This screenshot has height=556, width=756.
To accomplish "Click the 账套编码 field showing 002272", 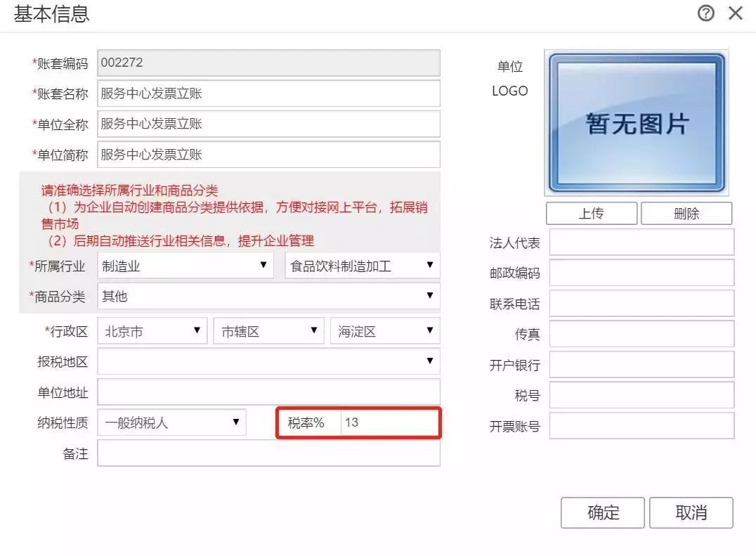I will (268, 63).
